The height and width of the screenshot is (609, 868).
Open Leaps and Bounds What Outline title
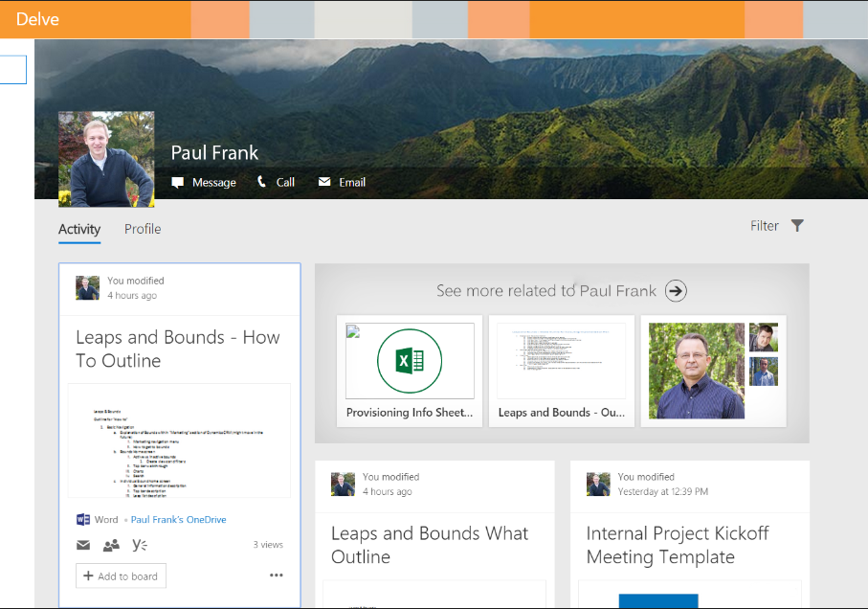[x=430, y=545]
